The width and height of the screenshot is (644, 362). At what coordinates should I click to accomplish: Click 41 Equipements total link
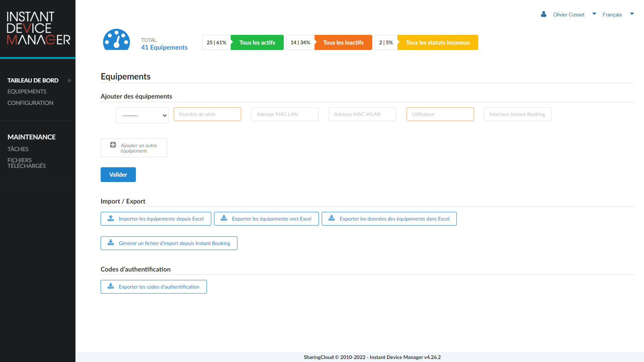tap(164, 48)
